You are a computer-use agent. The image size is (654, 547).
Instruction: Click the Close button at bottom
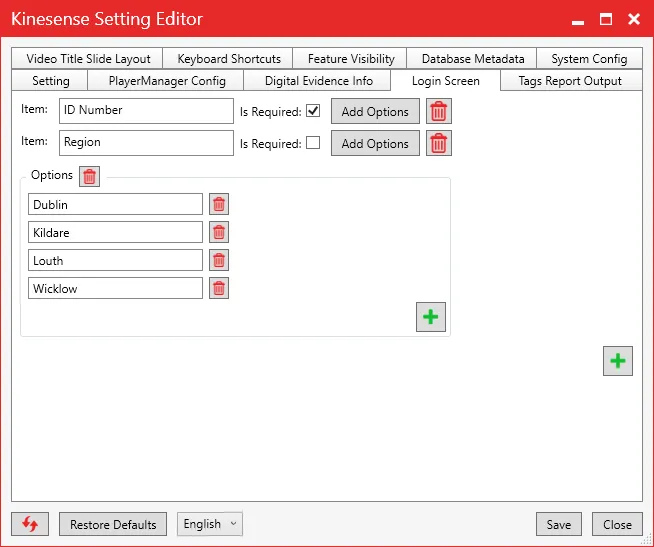tap(617, 524)
